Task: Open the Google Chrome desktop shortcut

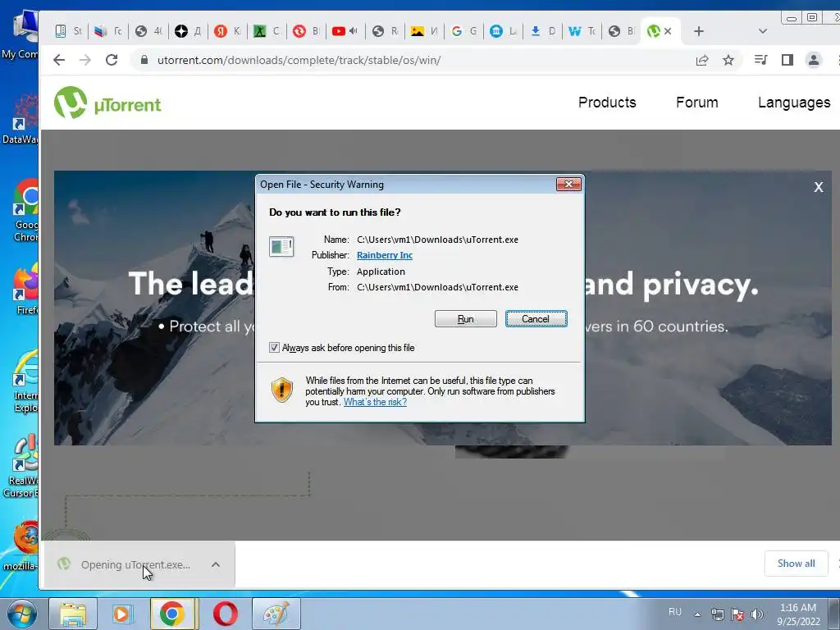Action: [x=25, y=210]
